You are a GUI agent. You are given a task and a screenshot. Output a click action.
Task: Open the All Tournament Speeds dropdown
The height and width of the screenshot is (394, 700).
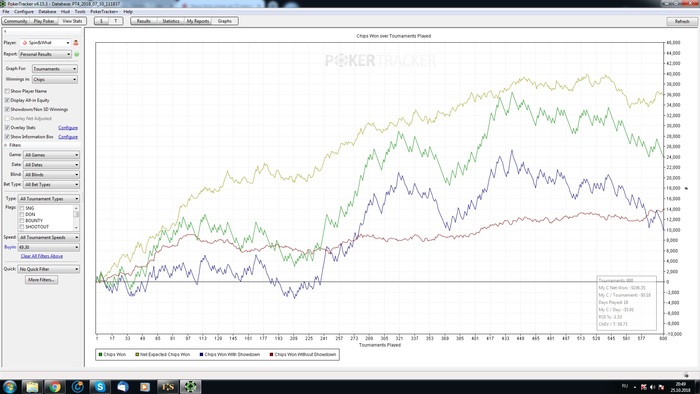pyautogui.click(x=49, y=237)
